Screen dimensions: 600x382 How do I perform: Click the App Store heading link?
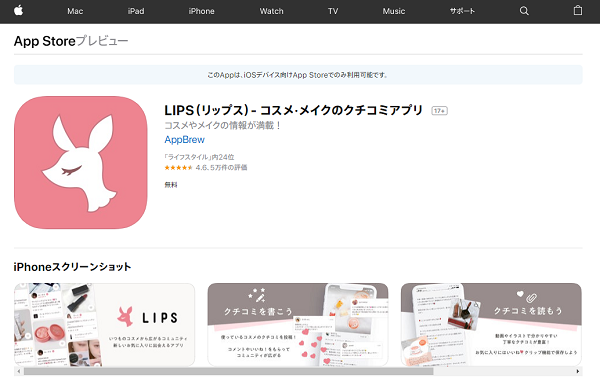pos(44,41)
